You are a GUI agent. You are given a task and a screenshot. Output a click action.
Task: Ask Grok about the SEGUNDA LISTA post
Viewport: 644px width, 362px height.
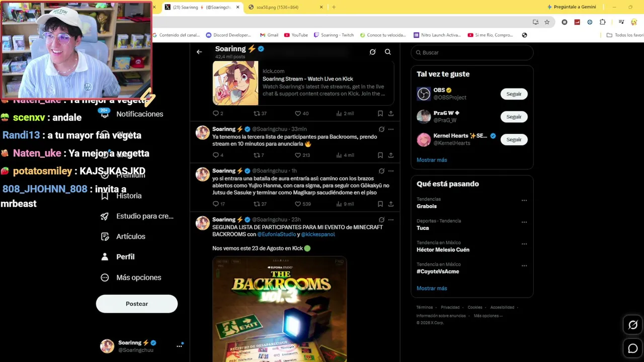click(x=381, y=220)
